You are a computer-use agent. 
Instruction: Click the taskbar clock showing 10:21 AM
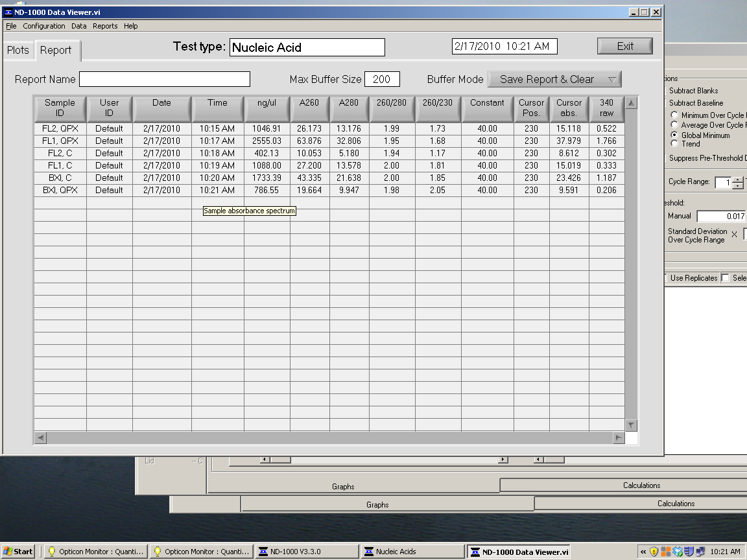click(x=724, y=552)
